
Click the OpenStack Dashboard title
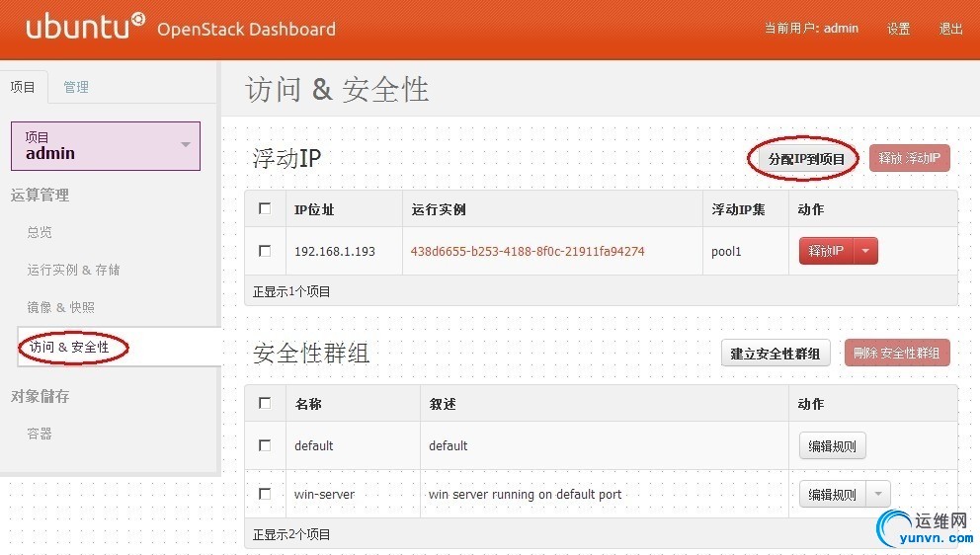(x=246, y=30)
